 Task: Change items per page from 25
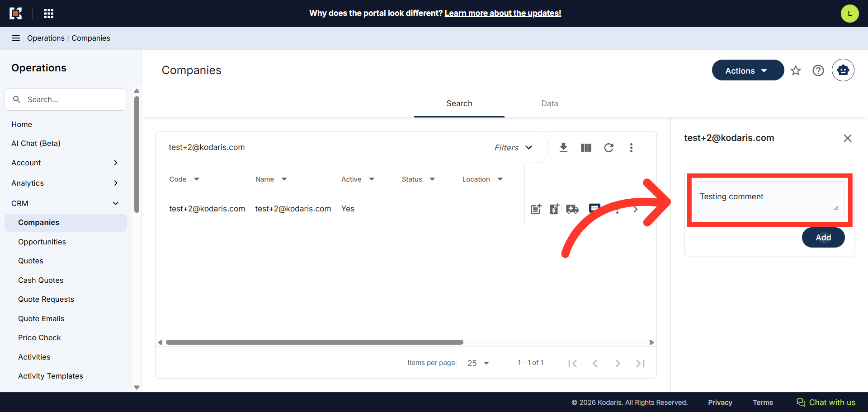click(x=478, y=363)
